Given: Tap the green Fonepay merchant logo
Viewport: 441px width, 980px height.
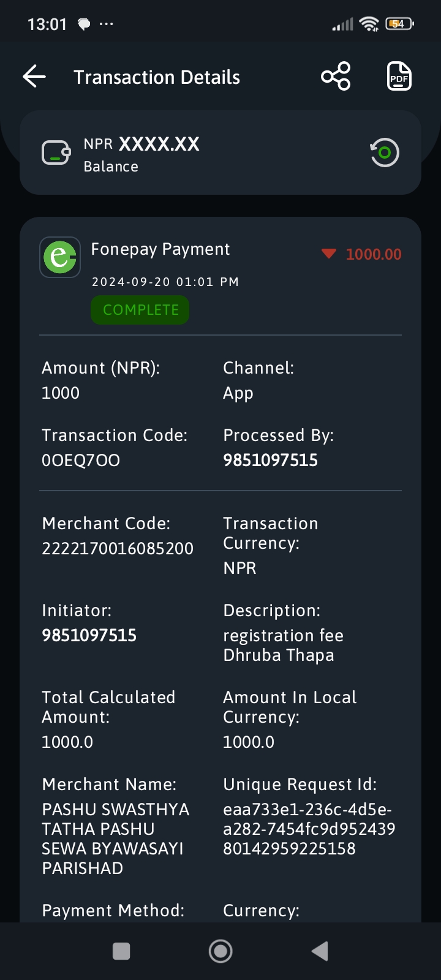Looking at the screenshot, I should click(60, 257).
